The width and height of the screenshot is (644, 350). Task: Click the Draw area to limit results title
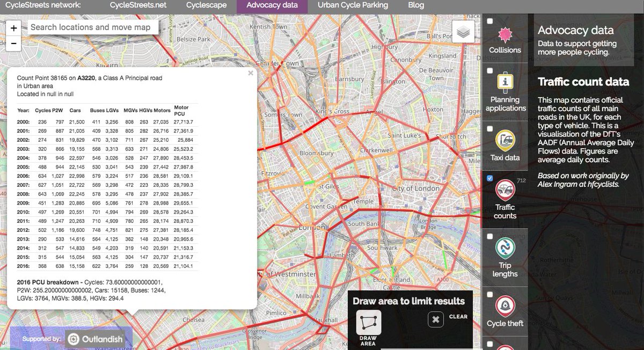[408, 301]
